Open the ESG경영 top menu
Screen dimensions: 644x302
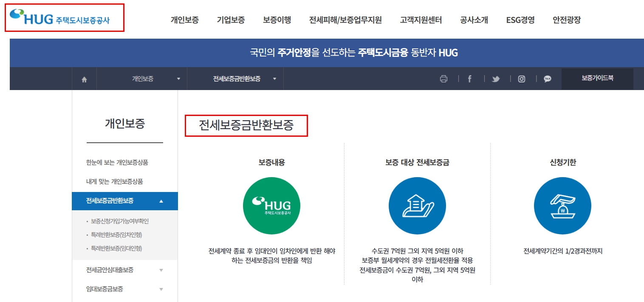pos(520,20)
